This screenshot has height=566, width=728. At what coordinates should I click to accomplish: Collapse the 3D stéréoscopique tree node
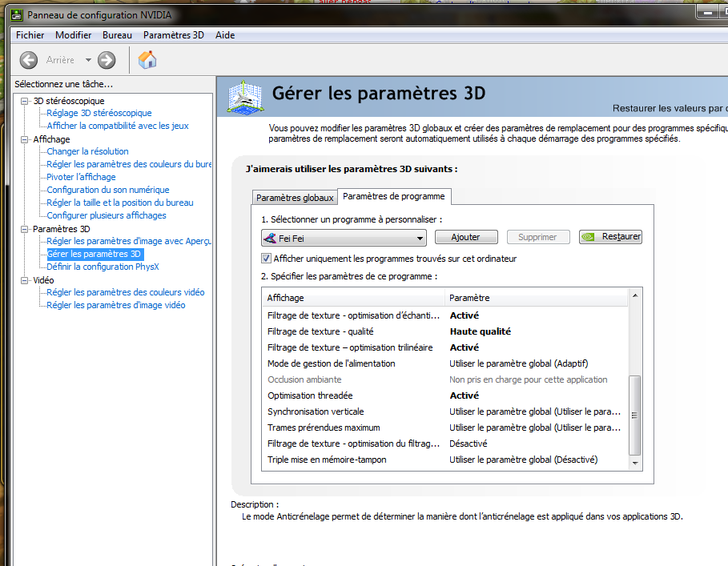(24, 101)
